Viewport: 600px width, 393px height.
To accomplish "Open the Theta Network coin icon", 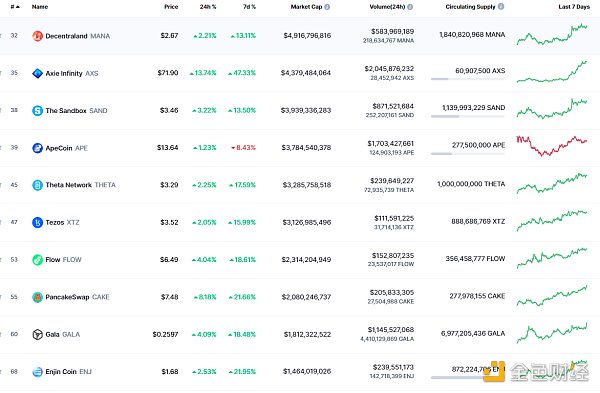I will (37, 185).
